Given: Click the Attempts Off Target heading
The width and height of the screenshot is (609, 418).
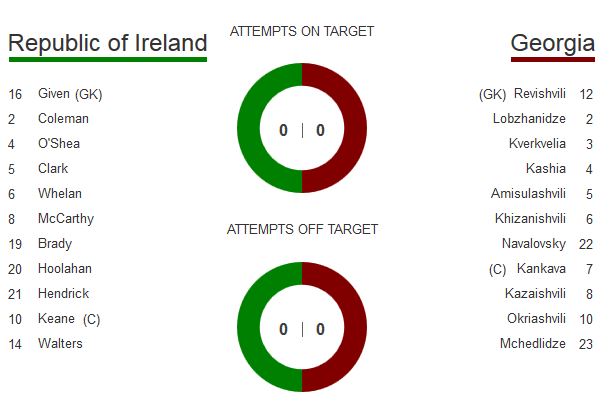Looking at the screenshot, I should pos(302,229).
